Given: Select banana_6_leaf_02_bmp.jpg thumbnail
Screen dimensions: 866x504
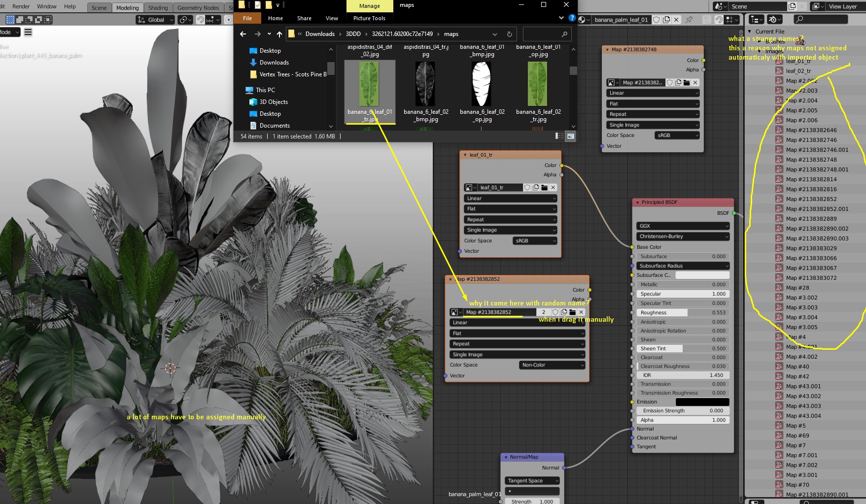Looking at the screenshot, I should (x=425, y=85).
